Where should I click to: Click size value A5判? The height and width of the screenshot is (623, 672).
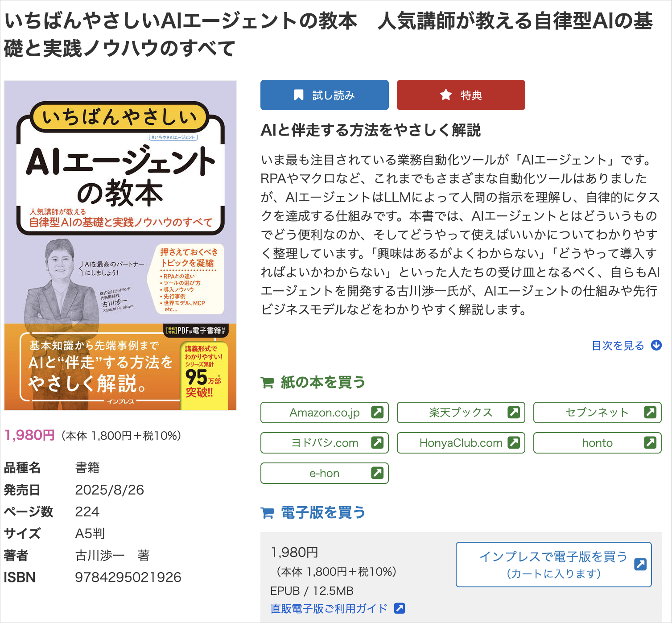pyautogui.click(x=90, y=534)
